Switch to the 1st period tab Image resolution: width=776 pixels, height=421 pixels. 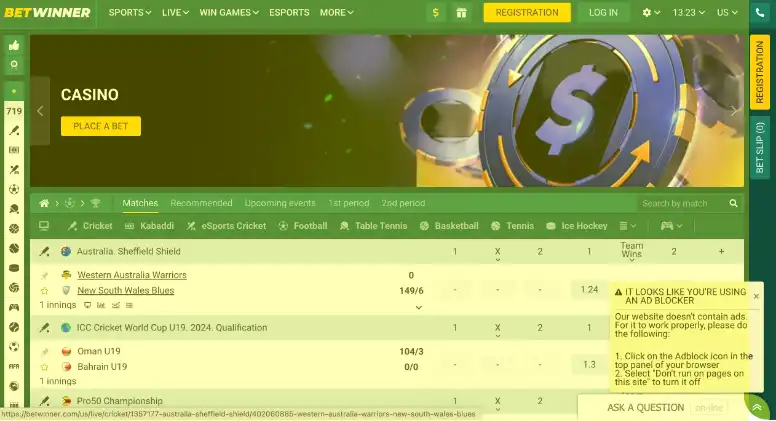point(348,203)
